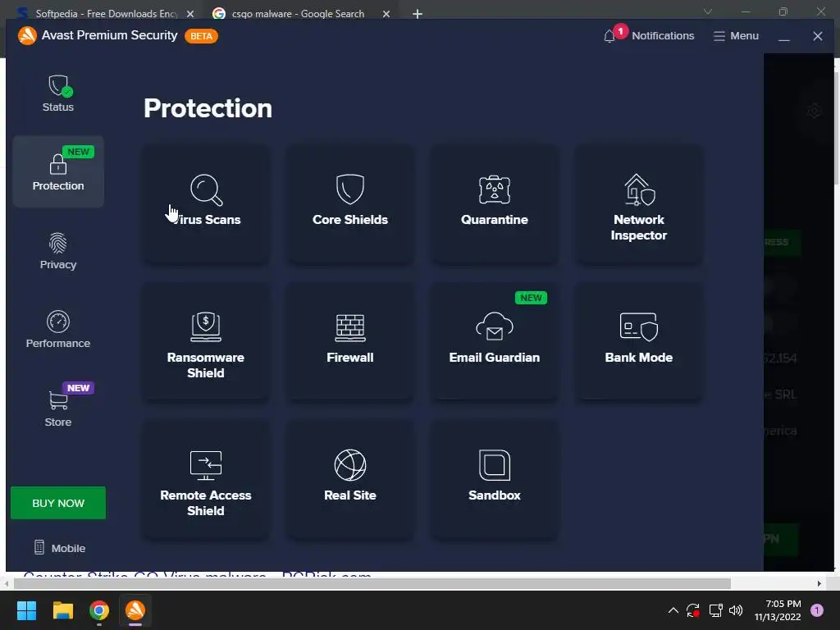840x630 pixels.
Task: Open File Explorer from the taskbar
Action: pyautogui.click(x=62, y=610)
